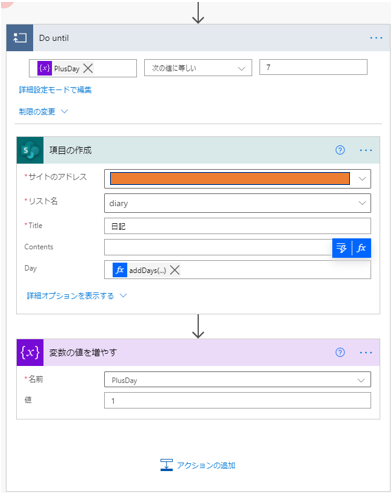Open the list name dropdown showing diary
Screen dimensions: 391x493
[237, 203]
